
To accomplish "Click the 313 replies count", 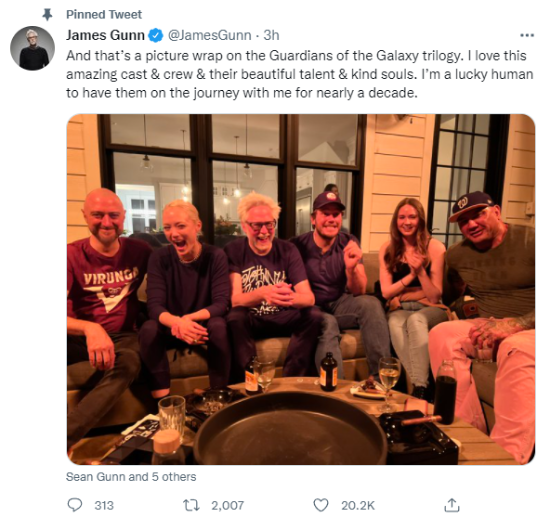I will coord(104,506).
